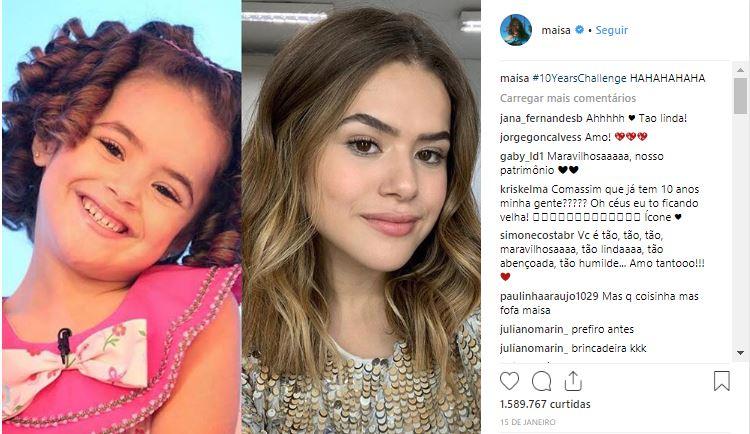Click the childhood photo on the left
The width and height of the screenshot is (750, 434).
[x=121, y=217]
